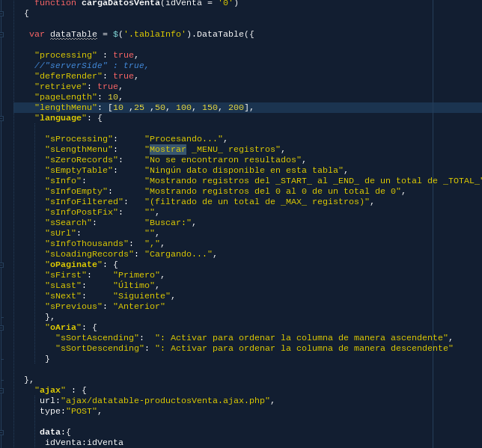Click the "pageLength" property key

(65, 97)
